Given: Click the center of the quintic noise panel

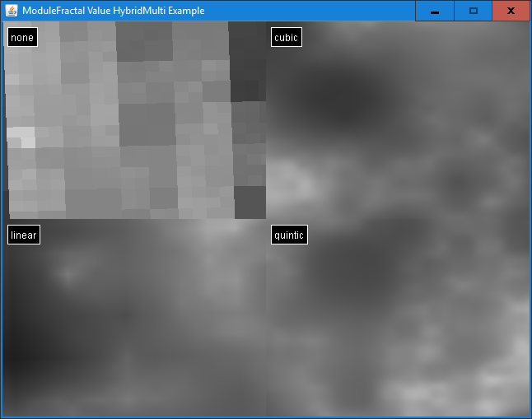Looking at the screenshot, I should (x=398, y=318).
